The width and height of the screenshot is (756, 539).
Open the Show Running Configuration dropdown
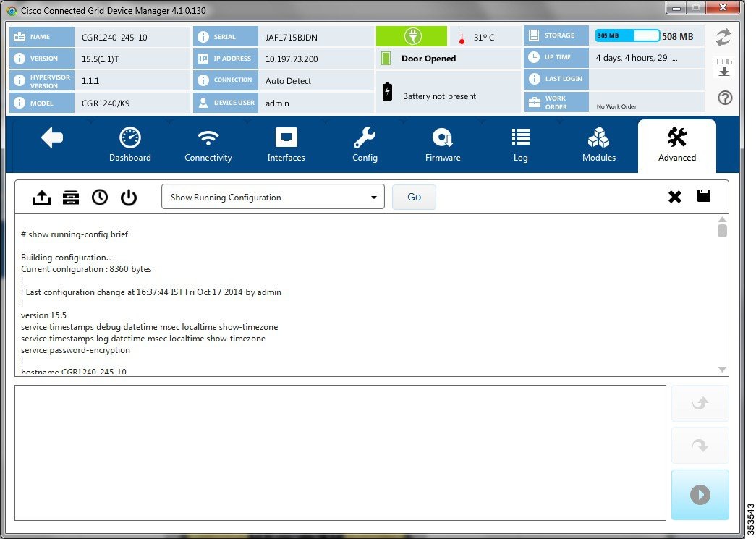273,197
